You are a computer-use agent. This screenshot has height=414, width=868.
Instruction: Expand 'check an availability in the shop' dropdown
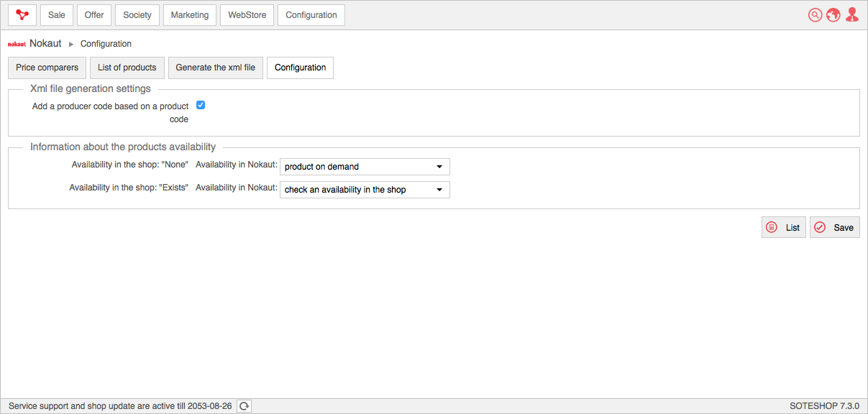[x=365, y=190]
